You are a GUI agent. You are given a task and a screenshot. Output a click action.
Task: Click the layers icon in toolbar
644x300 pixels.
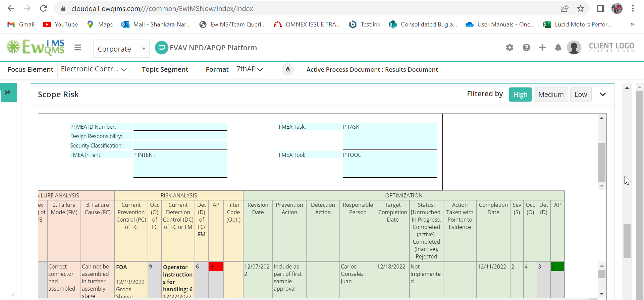click(x=288, y=69)
